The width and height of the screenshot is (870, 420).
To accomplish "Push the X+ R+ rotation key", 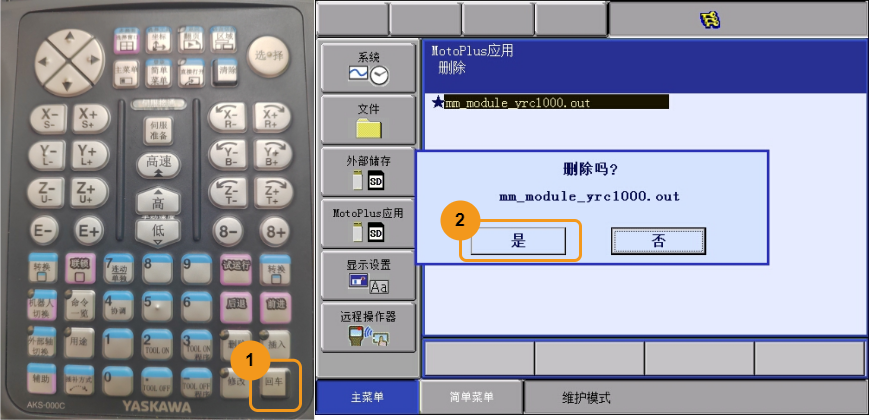I will (x=272, y=118).
